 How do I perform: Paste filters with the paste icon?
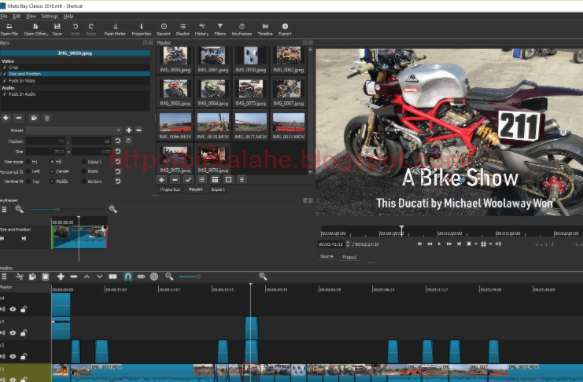click(x=47, y=118)
